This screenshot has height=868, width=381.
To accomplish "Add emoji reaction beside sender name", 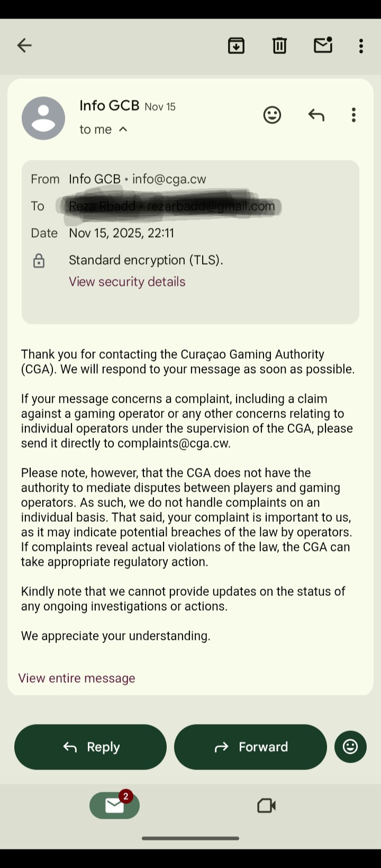I will 272,115.
